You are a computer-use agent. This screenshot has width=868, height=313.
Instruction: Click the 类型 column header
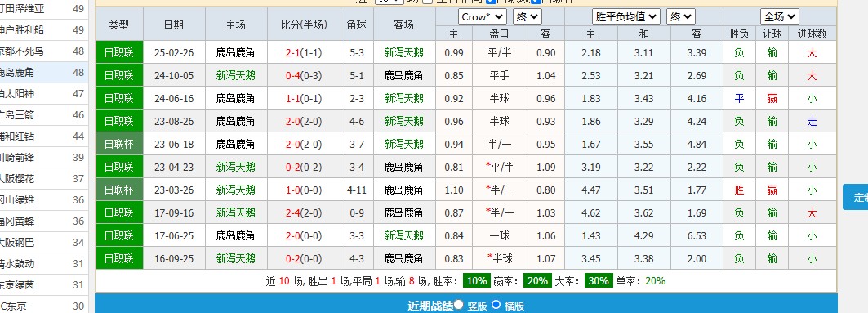pos(119,25)
